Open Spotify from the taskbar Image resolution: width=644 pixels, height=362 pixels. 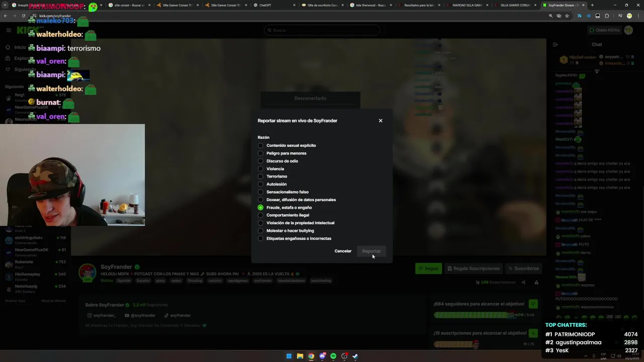[333, 356]
